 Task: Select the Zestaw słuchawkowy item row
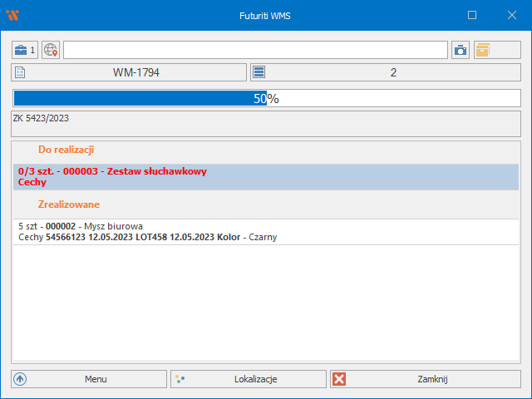(x=266, y=176)
